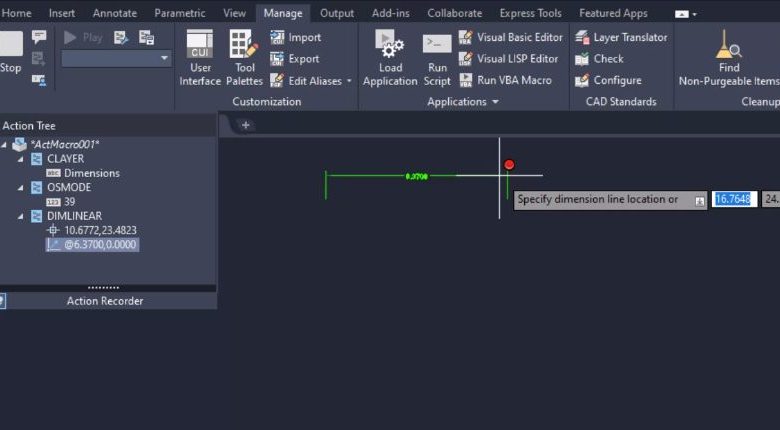Open the Preference icon next to Play
780x430 pixels.
(x=121, y=37)
